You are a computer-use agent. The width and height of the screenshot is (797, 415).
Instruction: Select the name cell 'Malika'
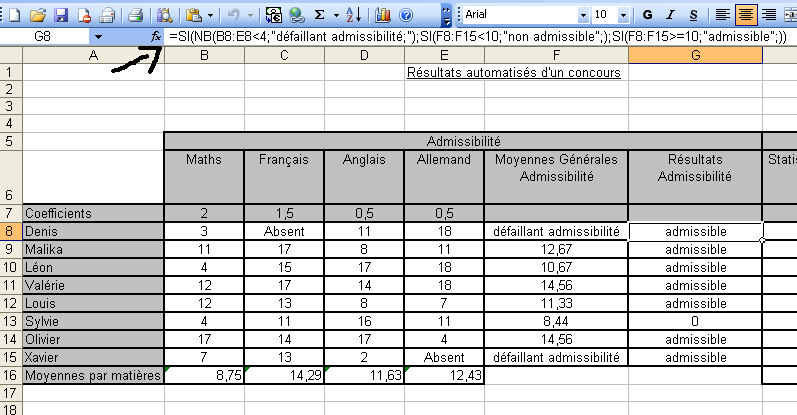pyautogui.click(x=93, y=249)
